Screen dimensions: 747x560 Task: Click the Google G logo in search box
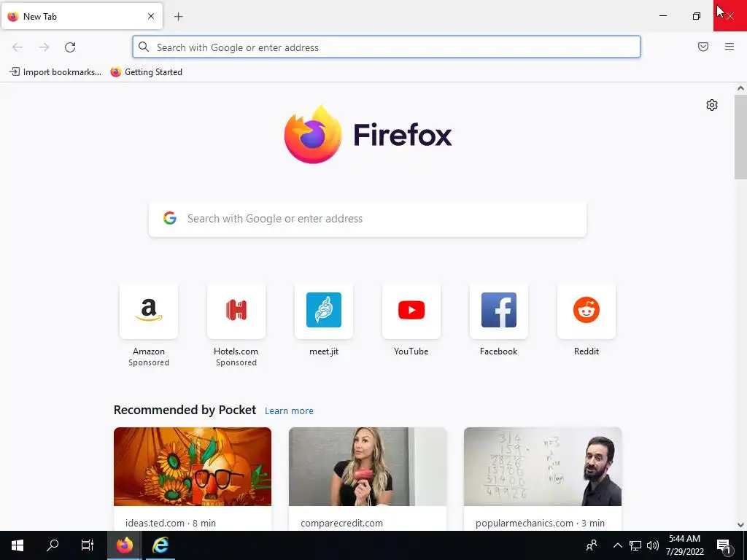(x=170, y=218)
